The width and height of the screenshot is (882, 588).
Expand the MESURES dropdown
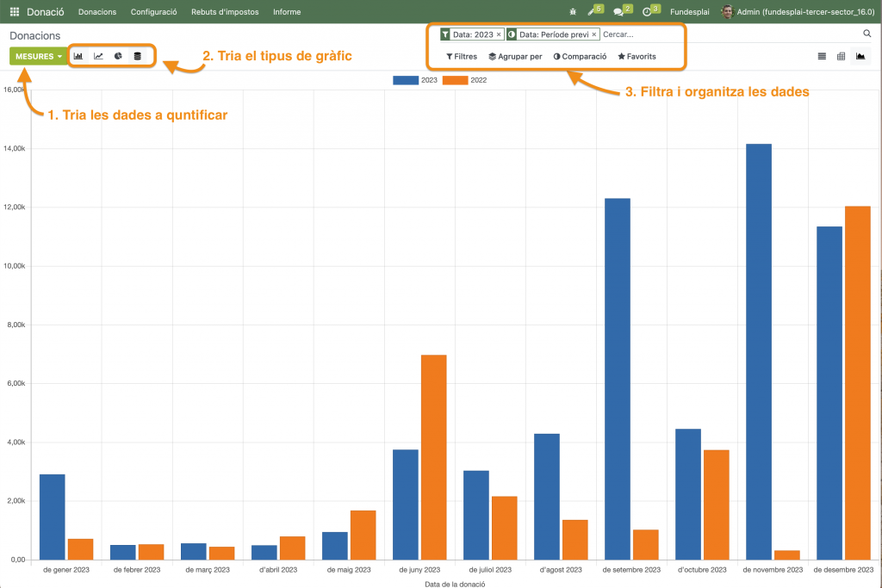pyautogui.click(x=39, y=56)
